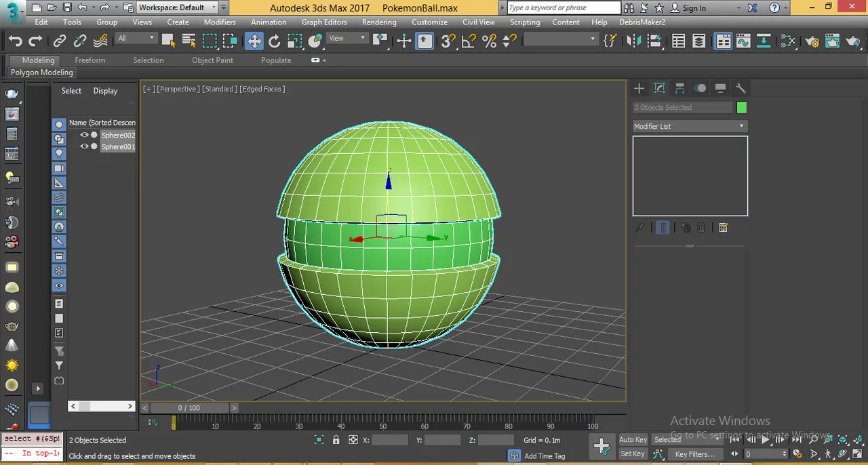
Task: Click the Polygon Modeling panel label
Action: click(x=42, y=73)
